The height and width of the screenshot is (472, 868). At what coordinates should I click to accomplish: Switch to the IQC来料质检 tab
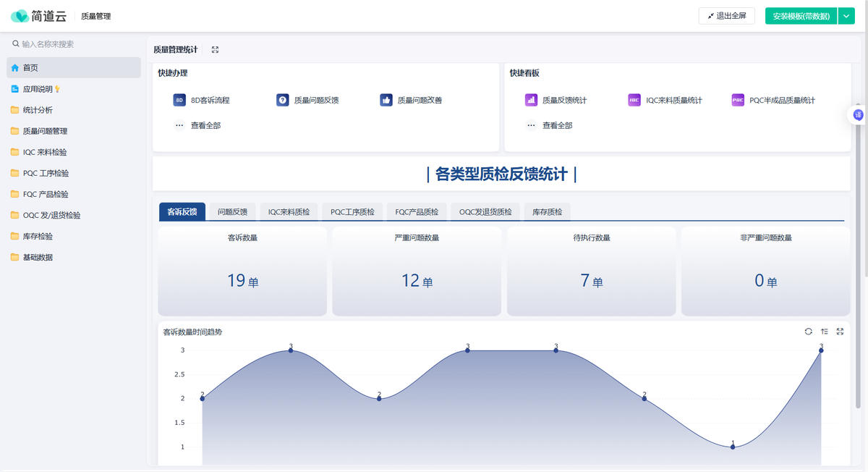[x=289, y=212]
